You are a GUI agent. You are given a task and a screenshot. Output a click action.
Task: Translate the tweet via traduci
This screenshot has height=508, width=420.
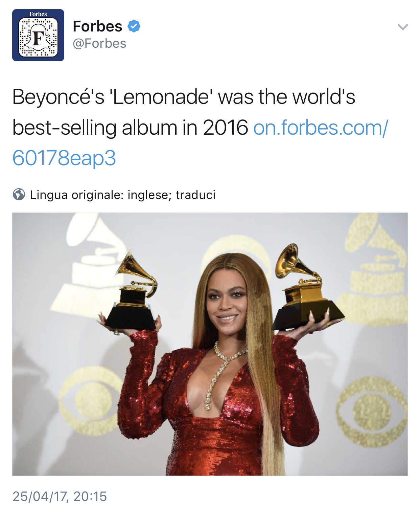tap(195, 195)
